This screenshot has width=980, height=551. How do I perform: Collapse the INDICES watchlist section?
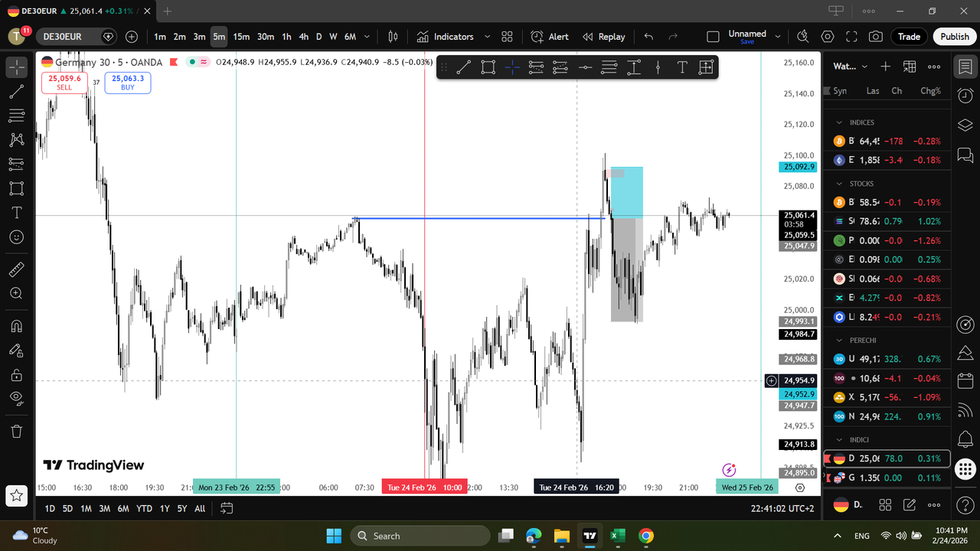click(x=839, y=122)
